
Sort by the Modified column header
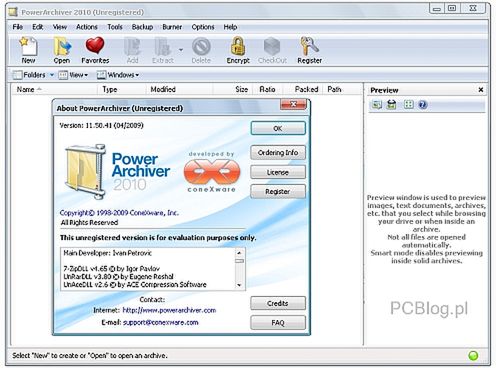pyautogui.click(x=179, y=89)
